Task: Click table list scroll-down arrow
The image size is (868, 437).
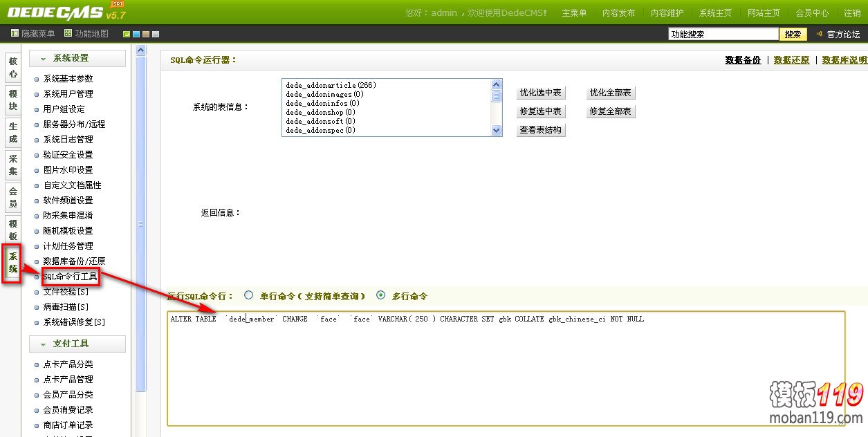Action: pos(496,129)
